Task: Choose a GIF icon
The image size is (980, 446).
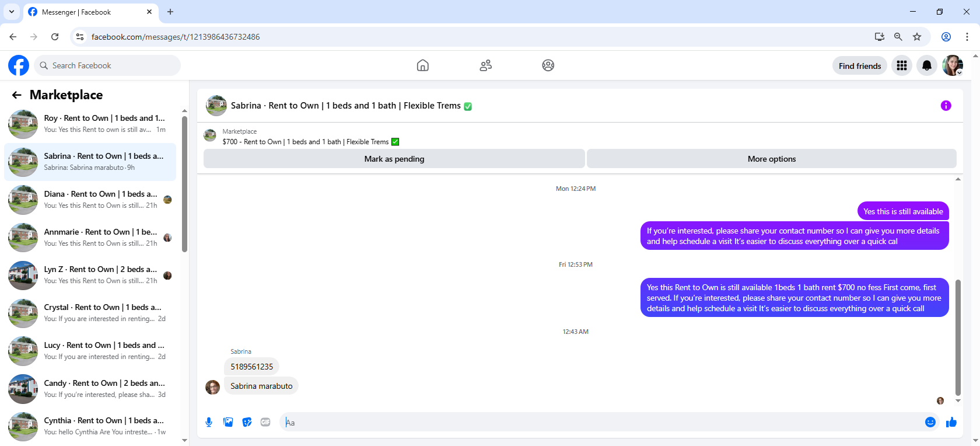Action: 265,422
